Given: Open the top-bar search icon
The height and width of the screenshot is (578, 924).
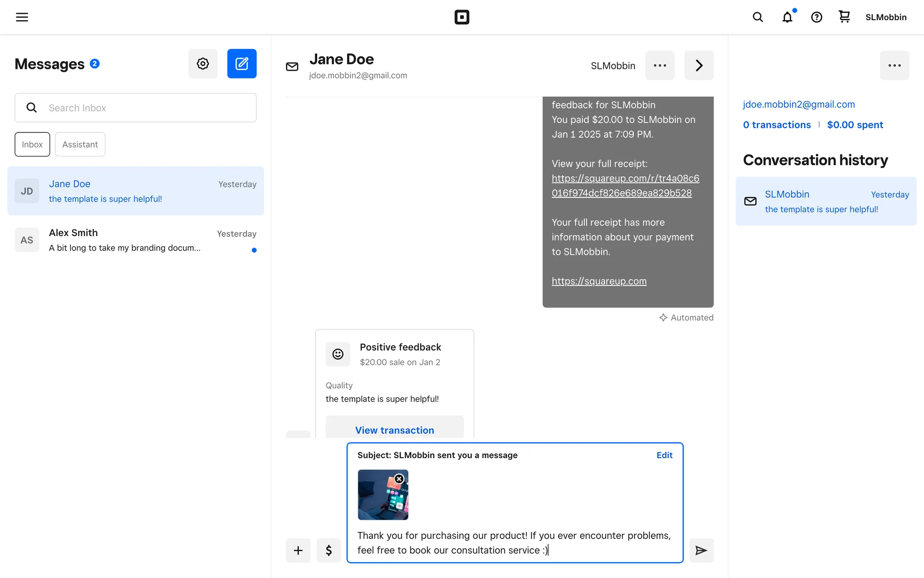Looking at the screenshot, I should click(757, 17).
